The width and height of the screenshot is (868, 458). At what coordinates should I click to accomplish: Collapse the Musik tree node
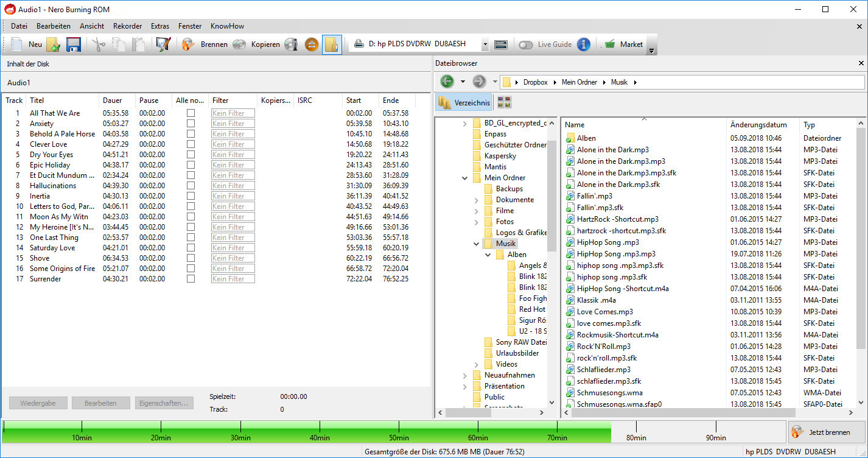pos(477,244)
